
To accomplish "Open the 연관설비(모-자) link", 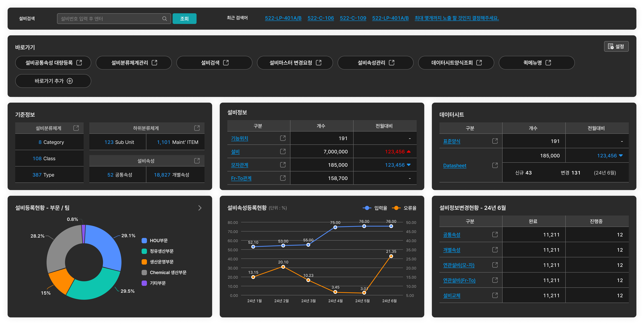I will click(x=458, y=265).
